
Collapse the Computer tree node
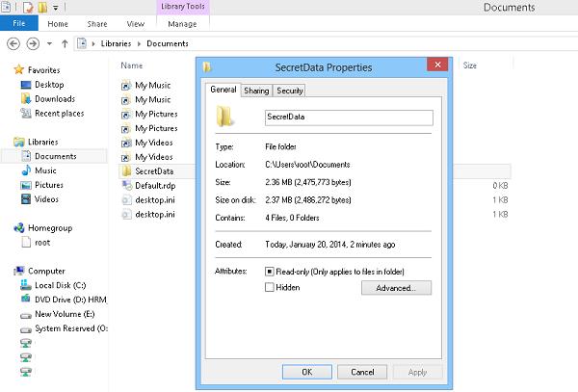click(8, 271)
